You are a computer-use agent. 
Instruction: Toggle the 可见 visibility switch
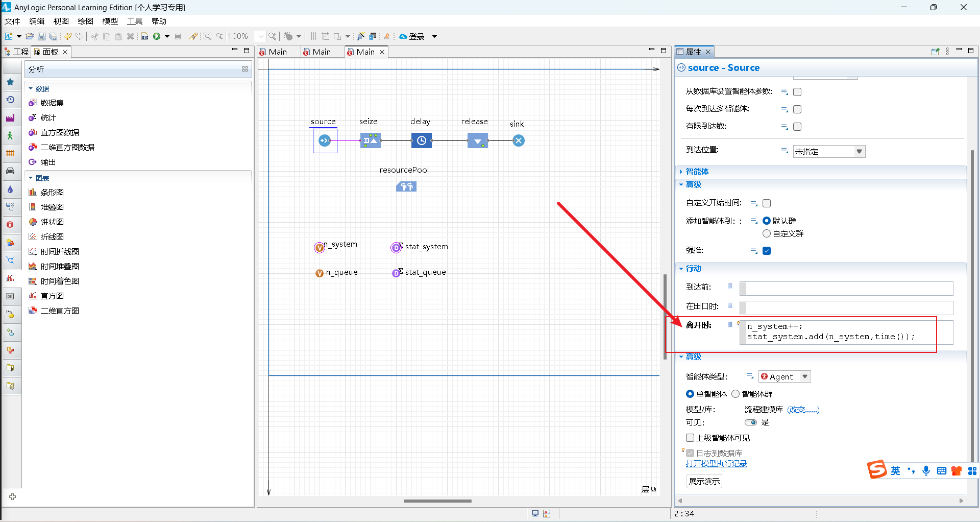[750, 422]
